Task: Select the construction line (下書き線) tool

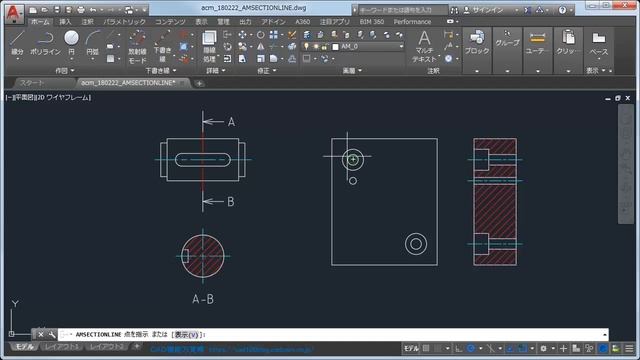Action: [x=162, y=47]
